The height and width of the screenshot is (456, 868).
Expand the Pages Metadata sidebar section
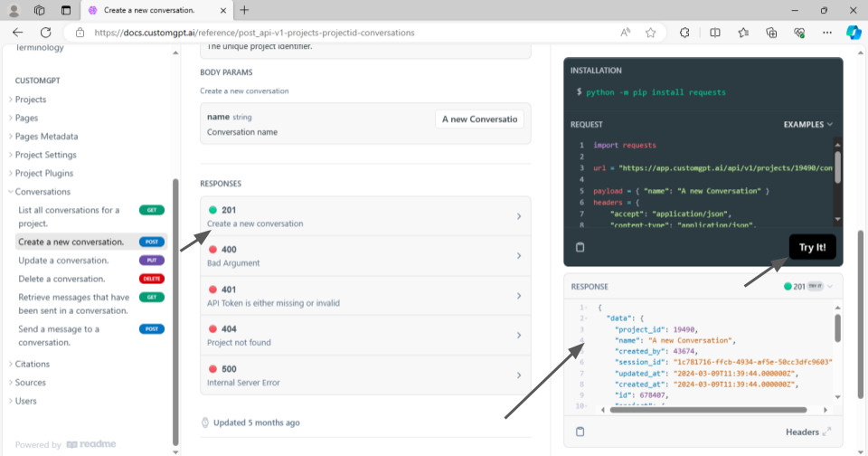(x=46, y=137)
